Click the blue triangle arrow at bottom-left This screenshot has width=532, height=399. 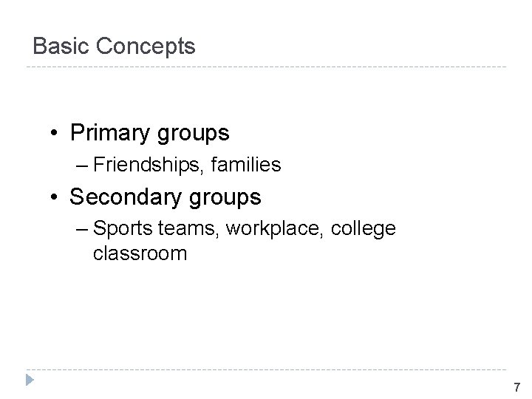tap(30, 381)
